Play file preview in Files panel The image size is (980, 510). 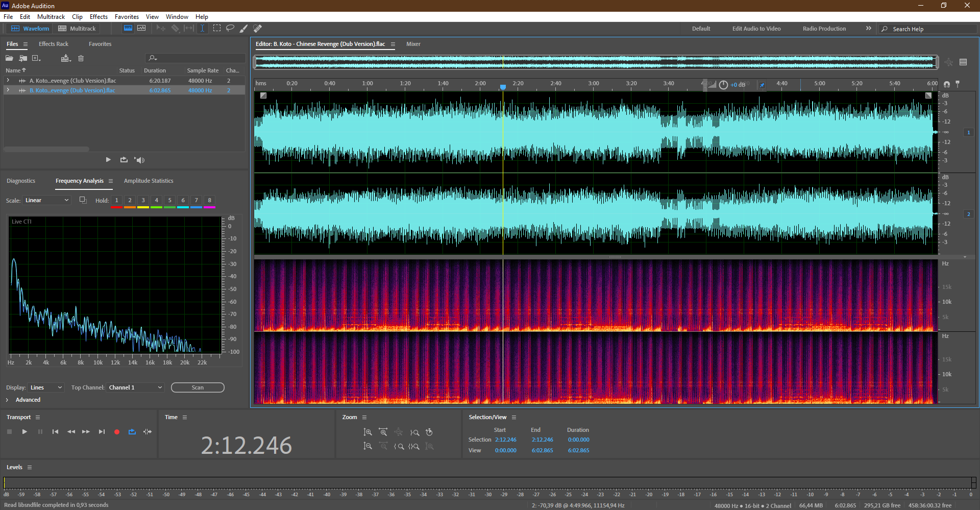[x=108, y=160]
